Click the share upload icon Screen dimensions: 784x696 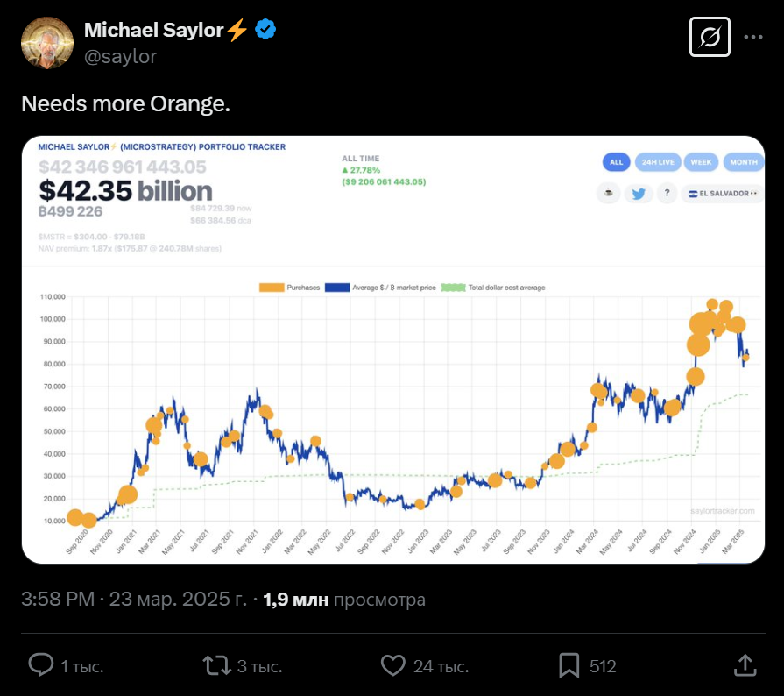coord(745,666)
